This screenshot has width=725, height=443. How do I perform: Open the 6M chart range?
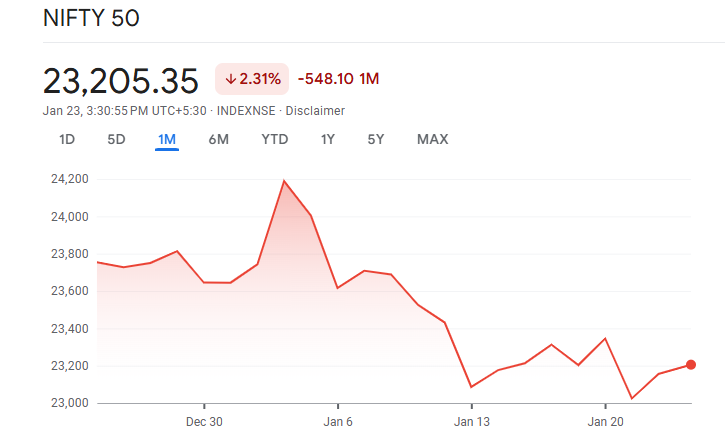click(x=218, y=139)
